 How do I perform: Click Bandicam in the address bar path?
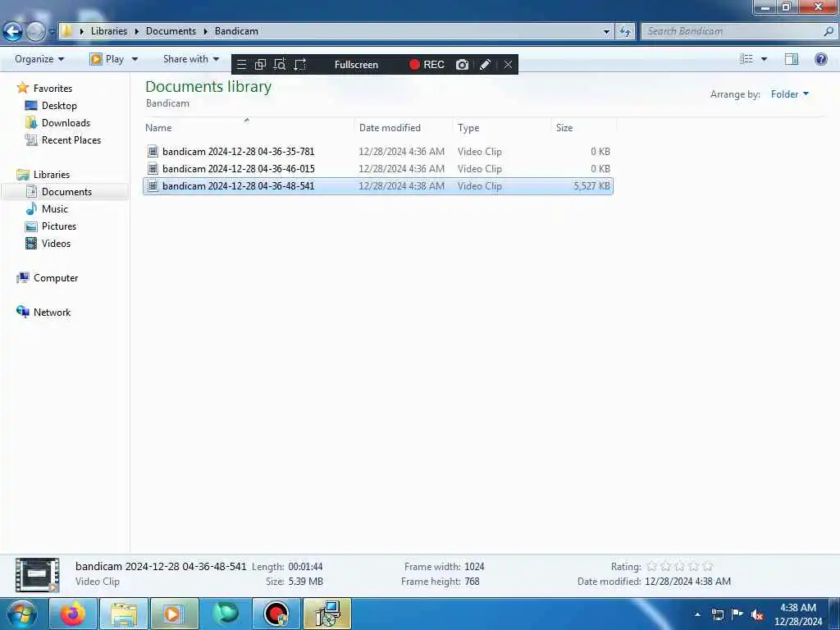(x=236, y=31)
